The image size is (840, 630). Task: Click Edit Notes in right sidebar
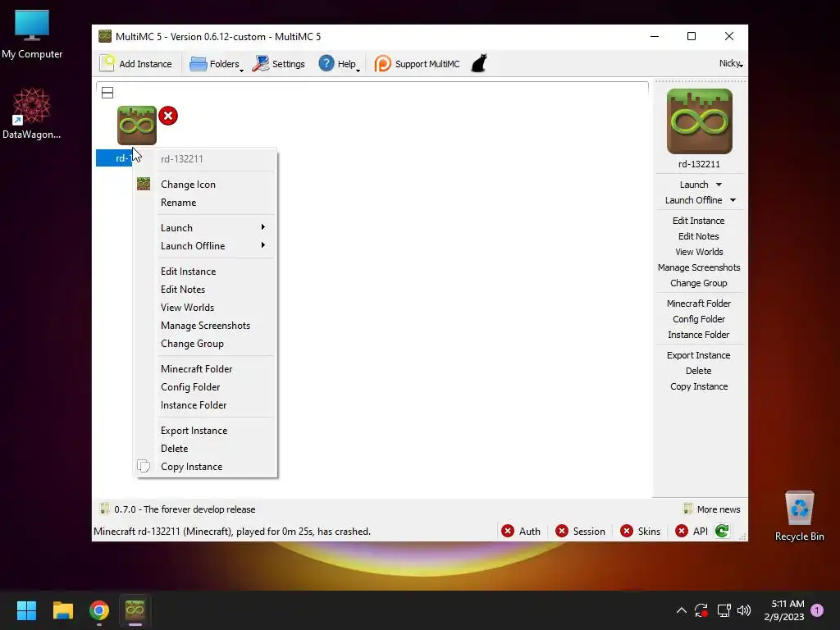click(699, 236)
